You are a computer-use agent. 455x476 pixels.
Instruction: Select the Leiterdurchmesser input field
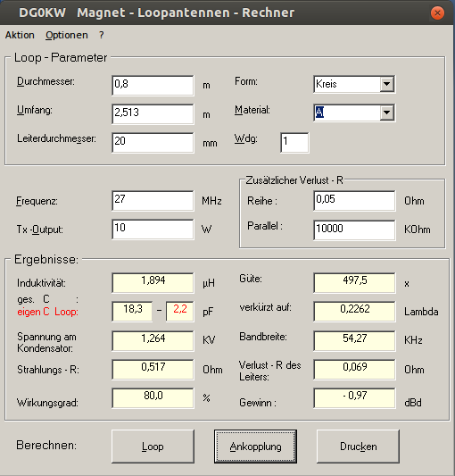153,142
